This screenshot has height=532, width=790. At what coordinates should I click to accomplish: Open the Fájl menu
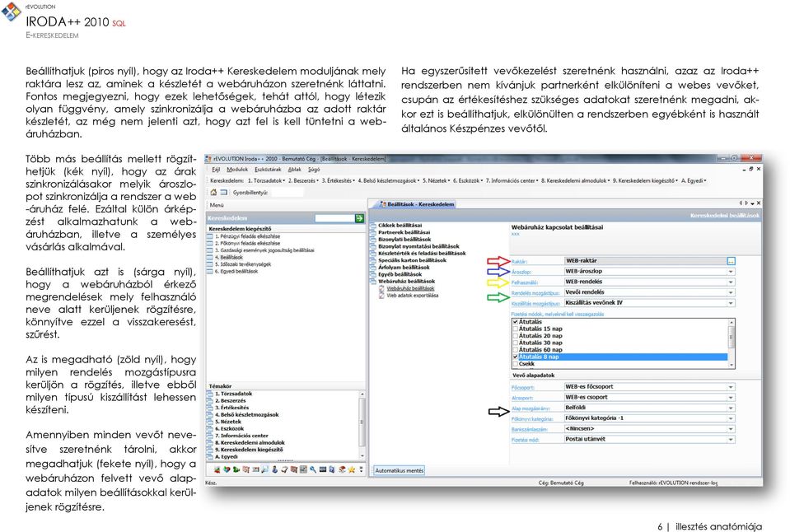click(216, 170)
